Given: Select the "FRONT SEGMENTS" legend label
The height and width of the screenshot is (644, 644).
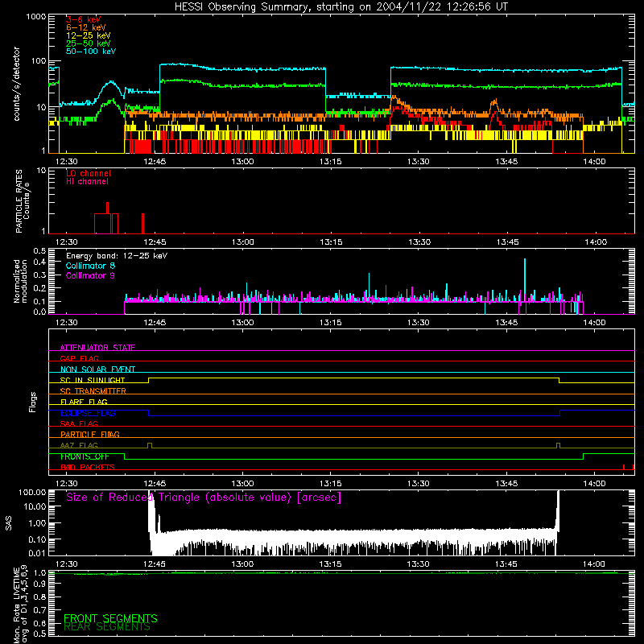Looking at the screenshot, I should 110,618.
